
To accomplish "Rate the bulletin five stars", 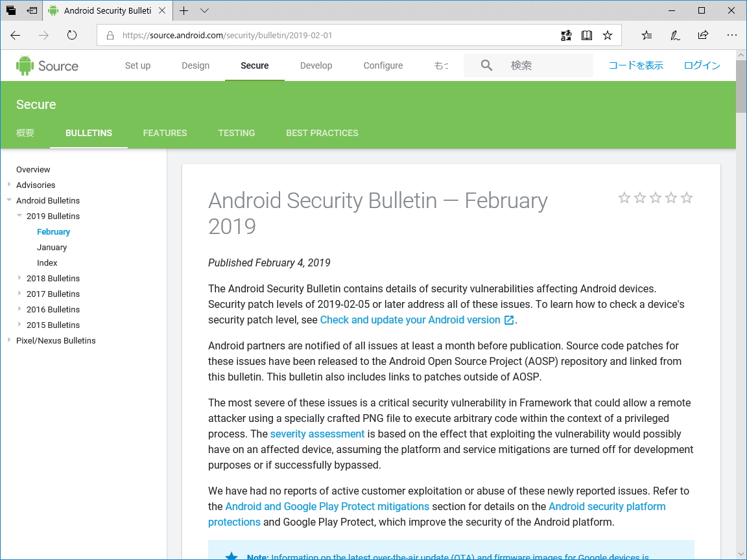I will [x=687, y=198].
